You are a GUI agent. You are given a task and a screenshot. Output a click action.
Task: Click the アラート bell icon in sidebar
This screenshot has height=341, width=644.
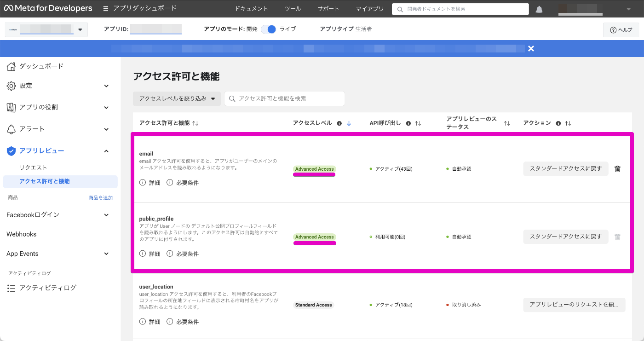click(11, 129)
